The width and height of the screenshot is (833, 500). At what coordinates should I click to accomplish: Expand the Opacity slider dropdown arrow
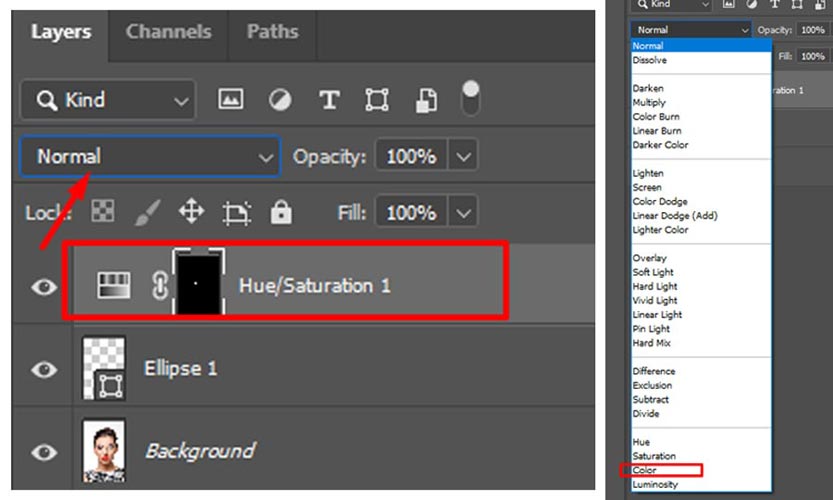(x=462, y=157)
